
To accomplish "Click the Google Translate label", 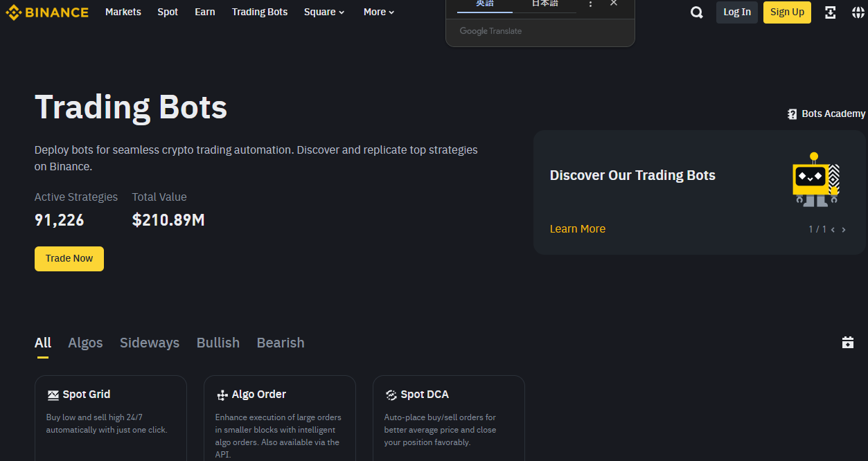I will [x=490, y=31].
